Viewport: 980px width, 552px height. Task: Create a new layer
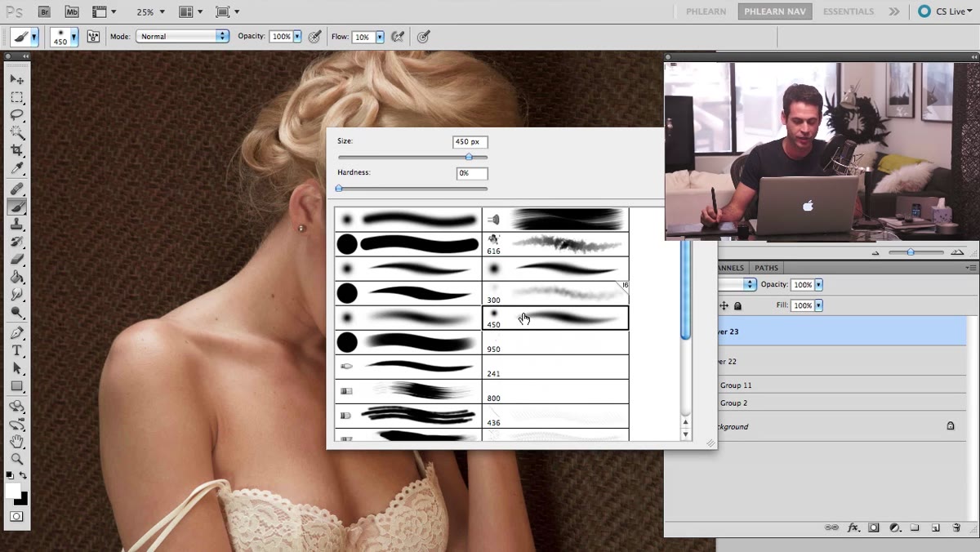click(x=936, y=528)
